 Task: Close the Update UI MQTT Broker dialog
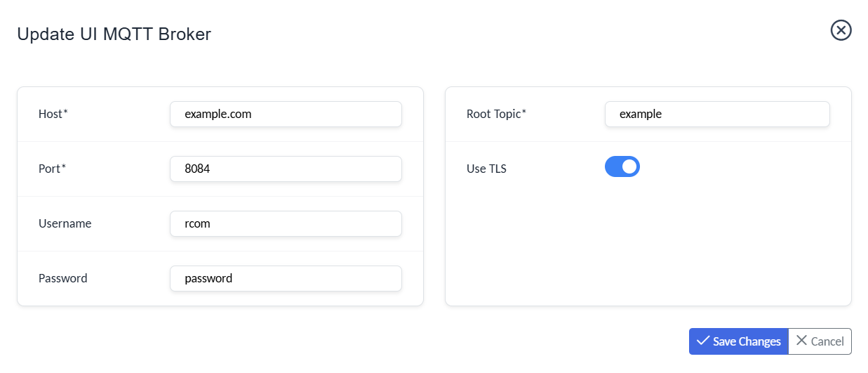tap(841, 30)
